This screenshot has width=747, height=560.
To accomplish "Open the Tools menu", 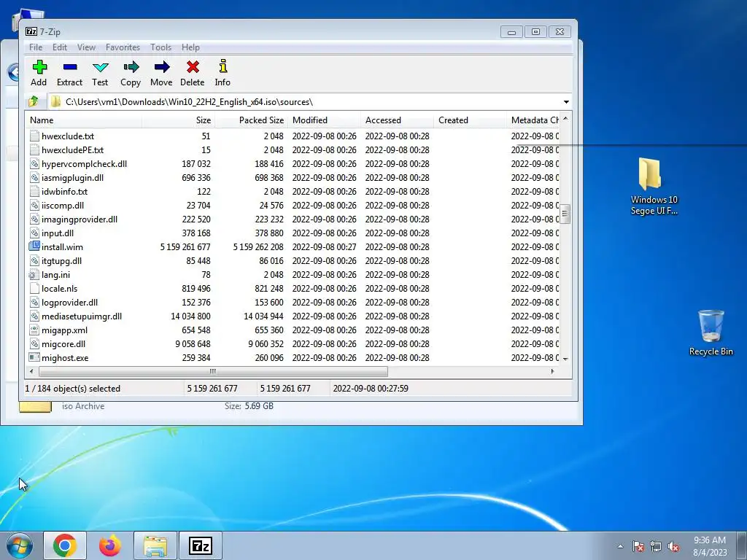I will coord(161,47).
